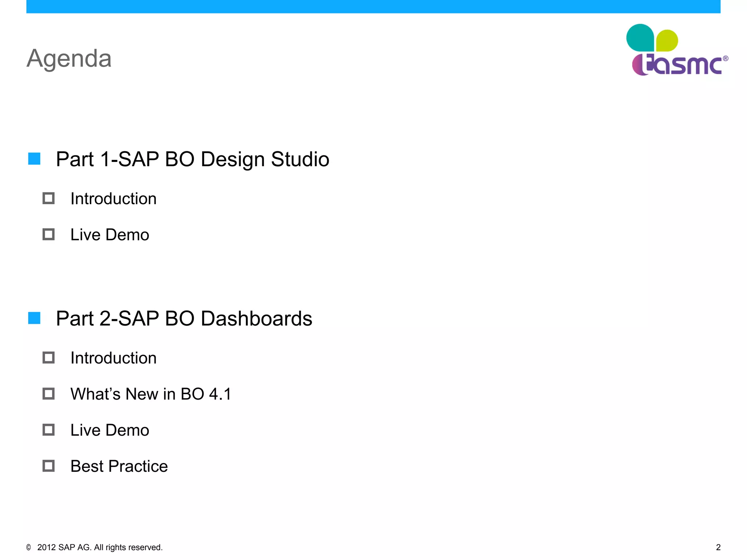Click Best Practice text

[119, 466]
